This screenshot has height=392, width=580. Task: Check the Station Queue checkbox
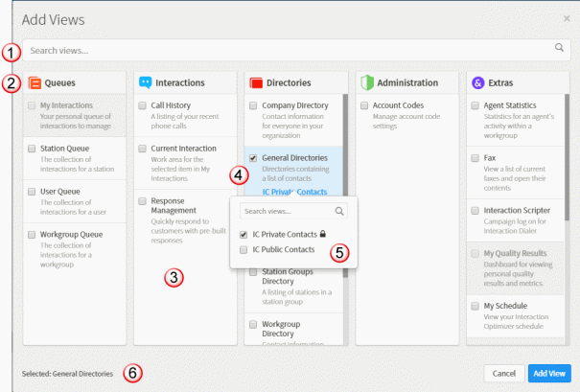click(32, 149)
